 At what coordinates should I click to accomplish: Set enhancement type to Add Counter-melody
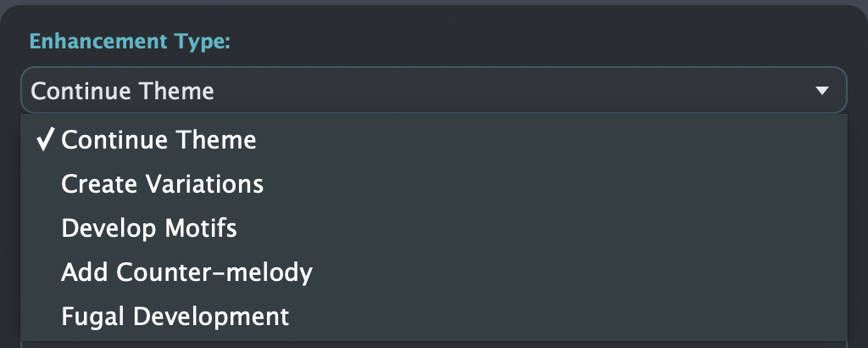tap(433, 272)
